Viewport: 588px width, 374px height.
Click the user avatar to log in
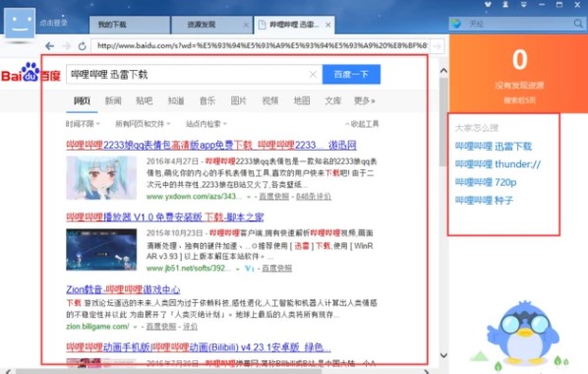20,23
